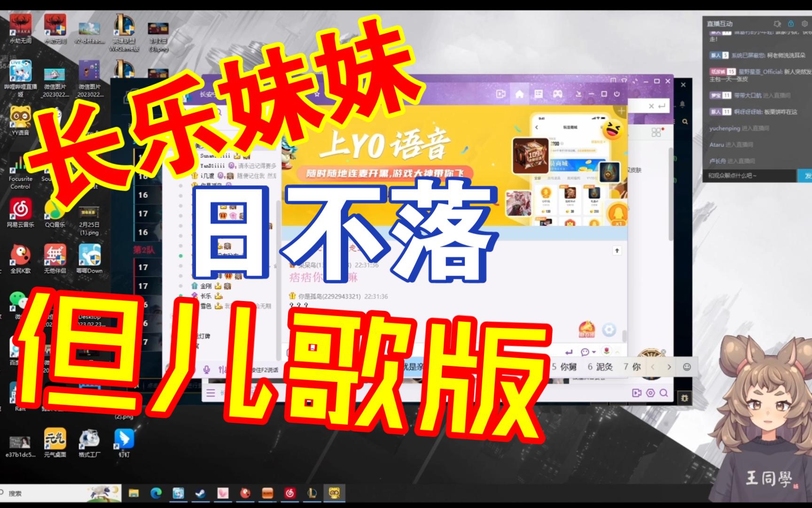The height and width of the screenshot is (508, 812).
Task: Open the hexagon settings icon in YY bottom bar
Action: click(x=650, y=393)
